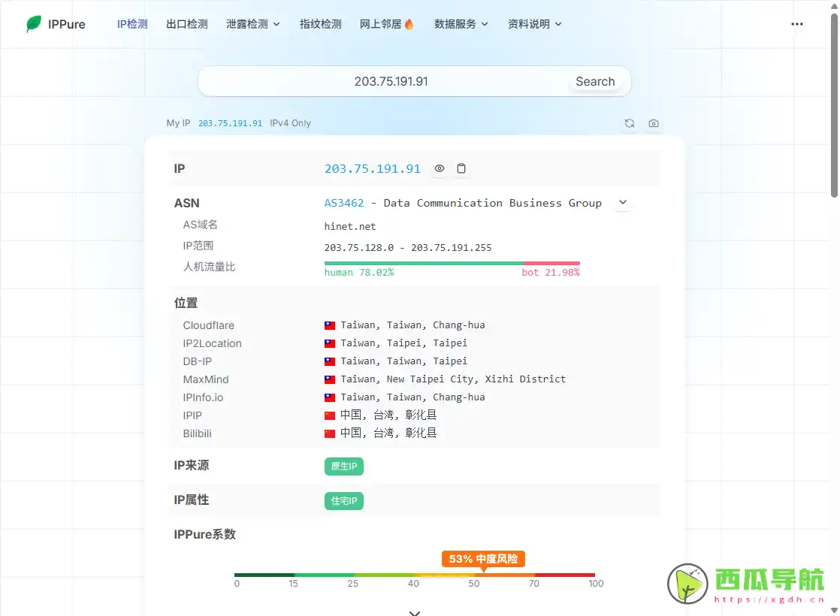Select the 指纹检测 menu item
Screen dimensions: 840x616
coord(321,23)
